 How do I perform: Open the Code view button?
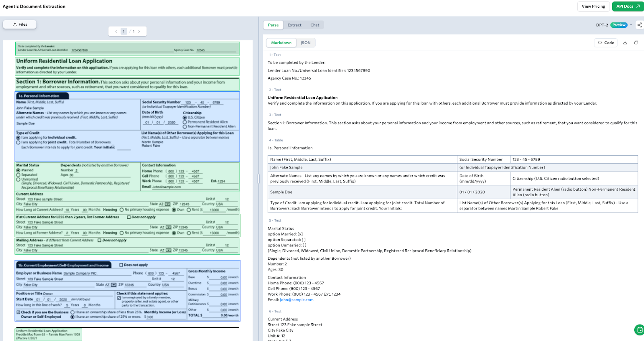tap(606, 43)
